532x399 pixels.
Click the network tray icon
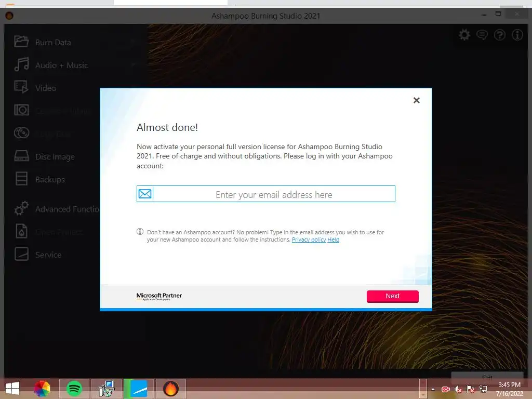click(x=483, y=389)
